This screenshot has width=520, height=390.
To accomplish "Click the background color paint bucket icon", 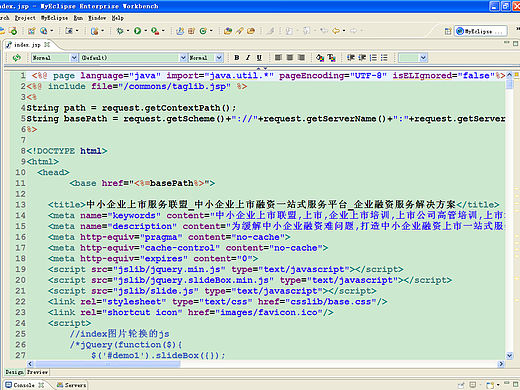I will pyautogui.click(x=320, y=58).
